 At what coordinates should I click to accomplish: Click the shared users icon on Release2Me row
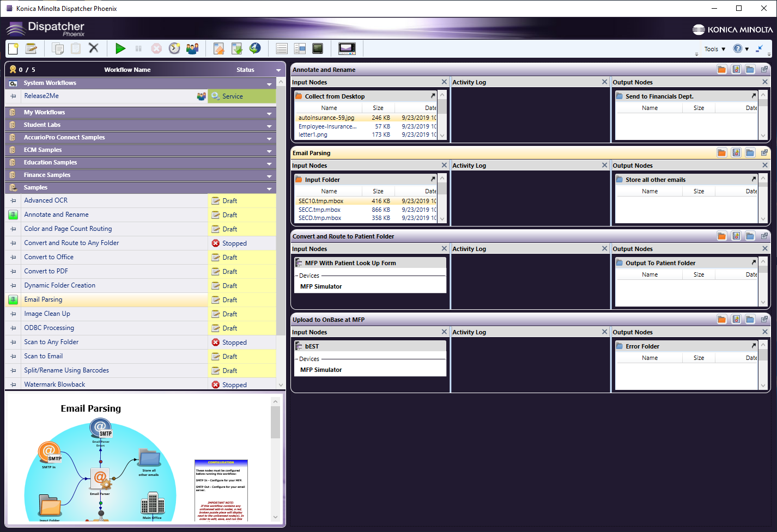(x=201, y=96)
